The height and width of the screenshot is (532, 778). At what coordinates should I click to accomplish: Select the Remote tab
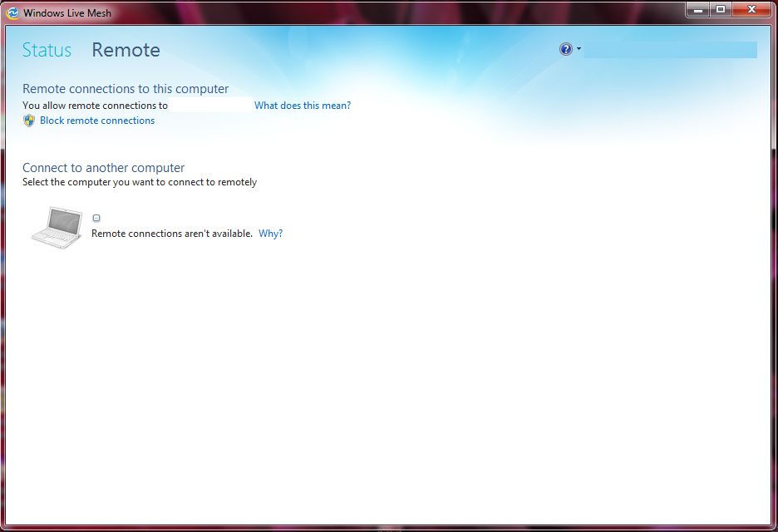(x=126, y=50)
